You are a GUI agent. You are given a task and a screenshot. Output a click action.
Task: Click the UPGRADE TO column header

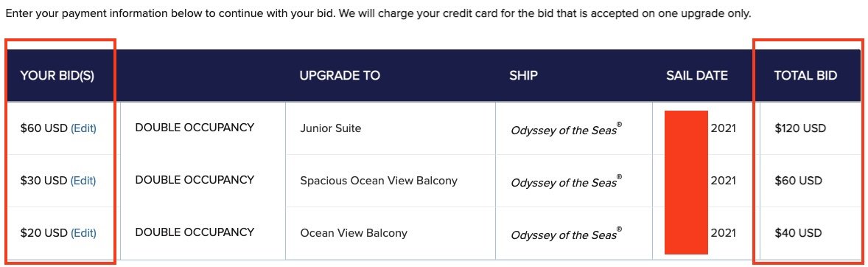(340, 76)
